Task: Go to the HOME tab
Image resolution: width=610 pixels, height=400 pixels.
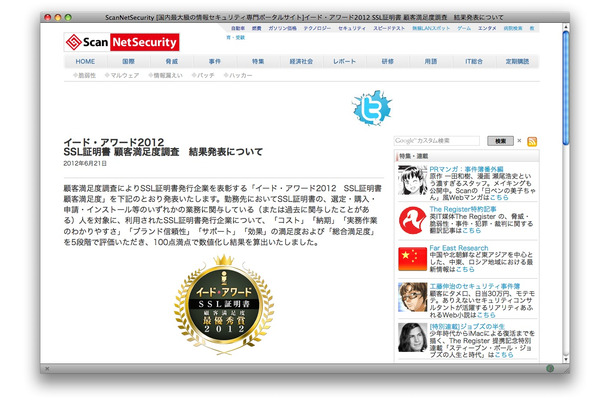Action: click(x=85, y=61)
